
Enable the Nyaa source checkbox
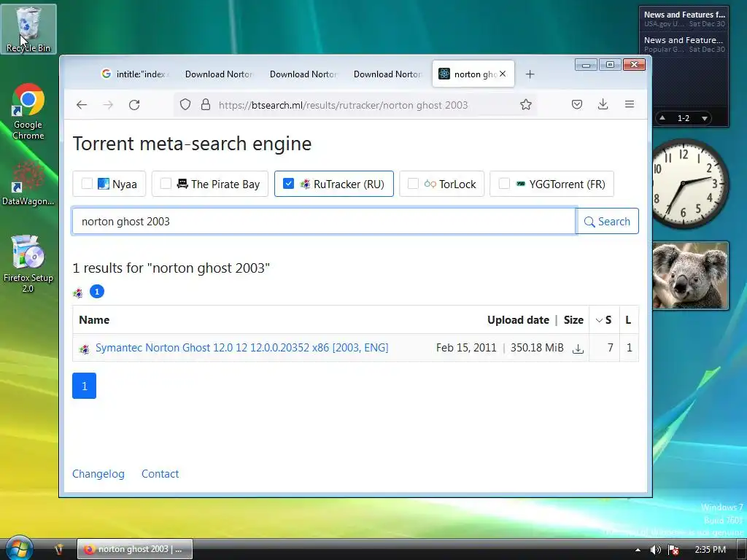click(x=87, y=184)
